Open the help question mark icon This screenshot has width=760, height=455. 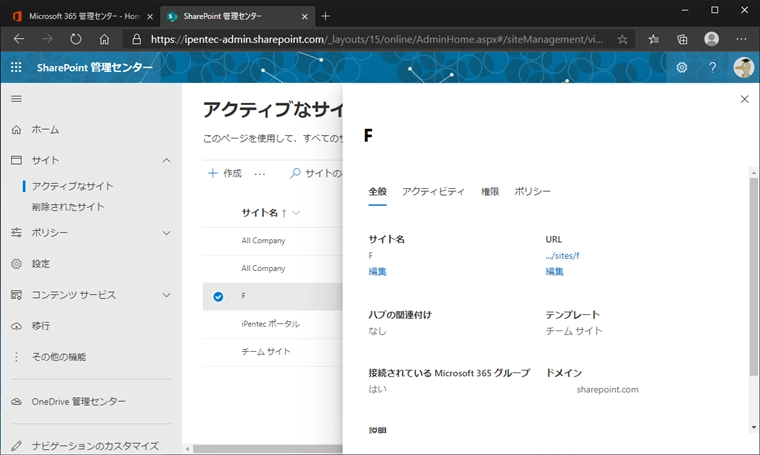[x=712, y=67]
